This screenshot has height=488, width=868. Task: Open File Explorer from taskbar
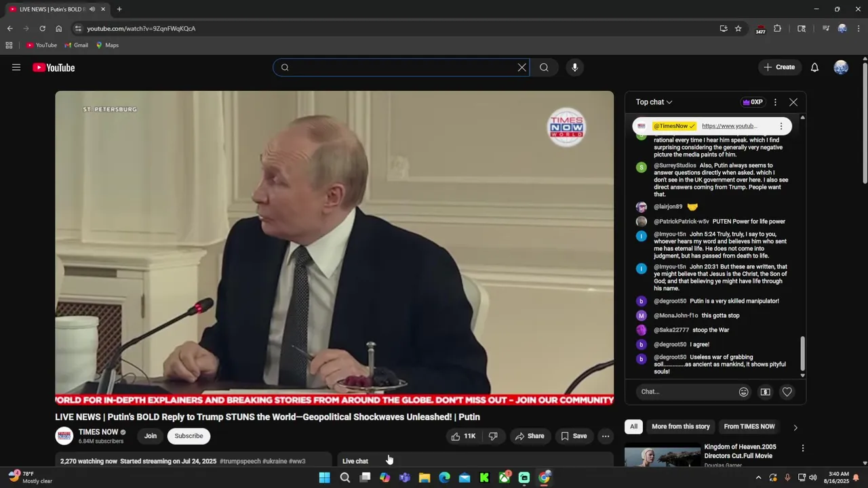point(425,478)
